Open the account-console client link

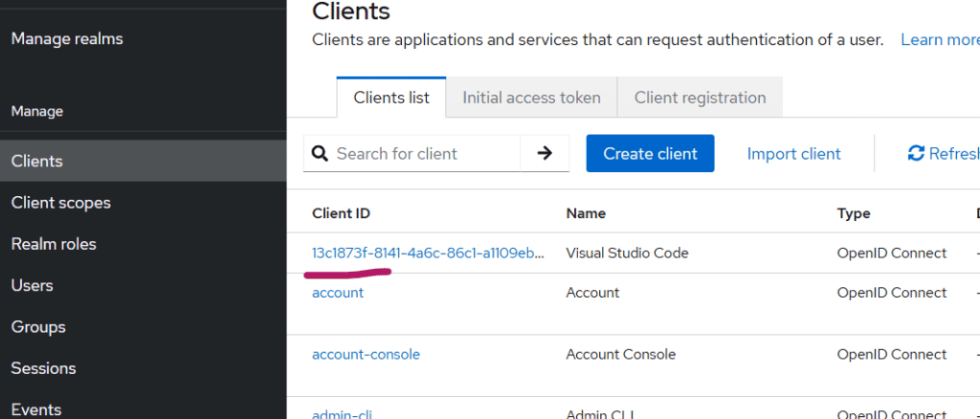[366, 354]
